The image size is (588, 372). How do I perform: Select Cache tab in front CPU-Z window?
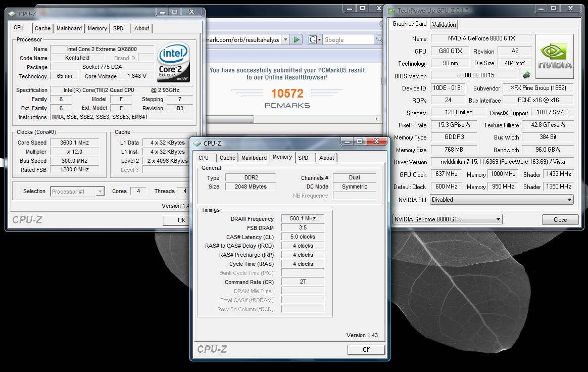tap(227, 158)
